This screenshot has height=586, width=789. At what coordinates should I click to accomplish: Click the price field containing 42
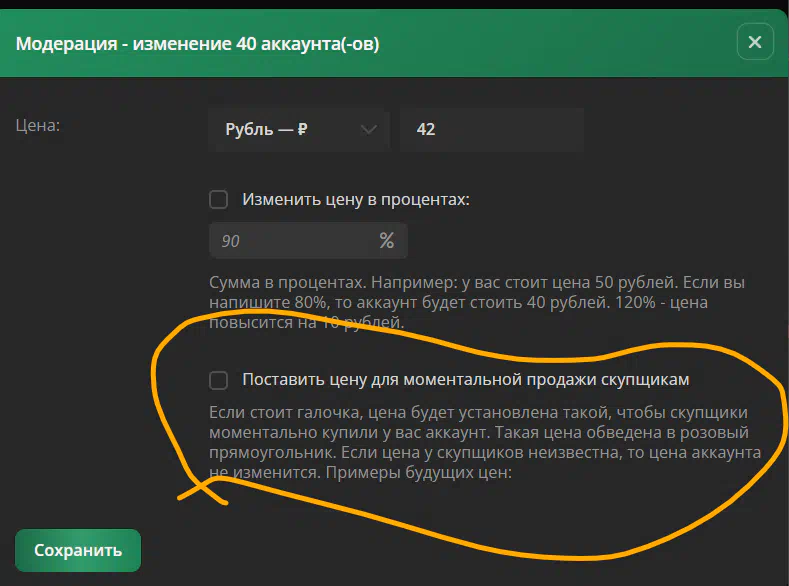click(x=492, y=130)
